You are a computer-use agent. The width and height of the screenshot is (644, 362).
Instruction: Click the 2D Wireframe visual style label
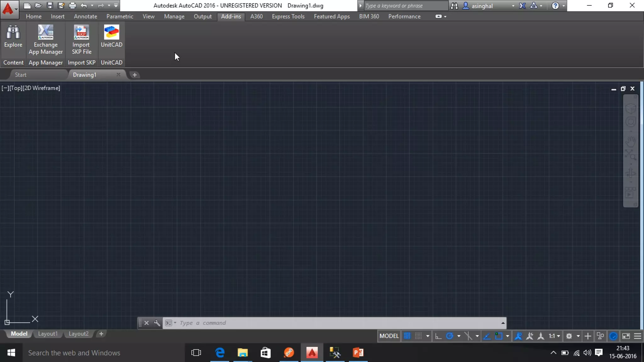42,88
